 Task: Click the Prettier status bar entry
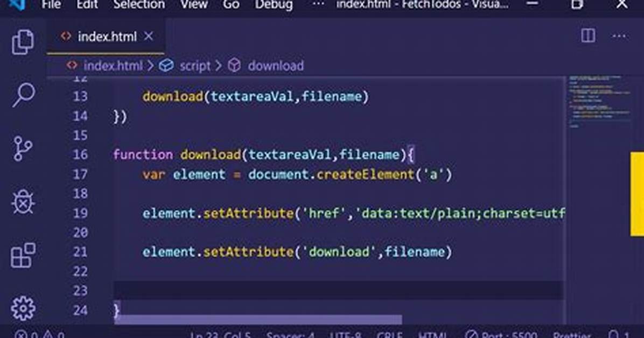pyautogui.click(x=571, y=335)
